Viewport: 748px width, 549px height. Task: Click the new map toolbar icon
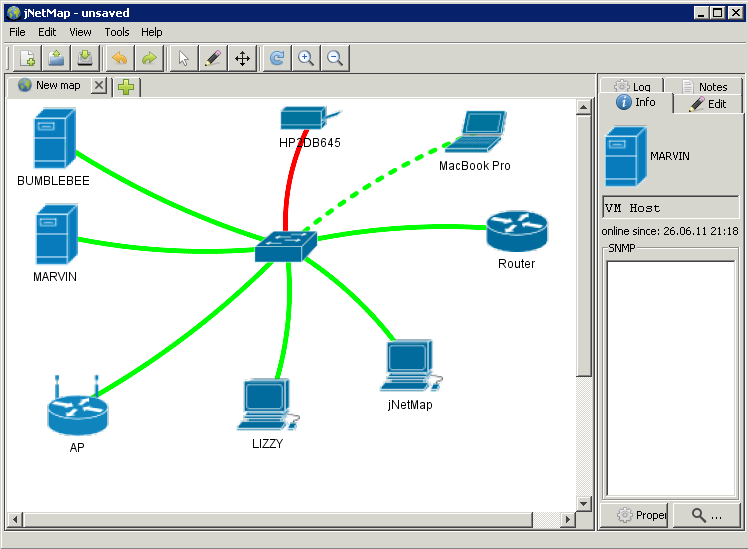tap(27, 59)
